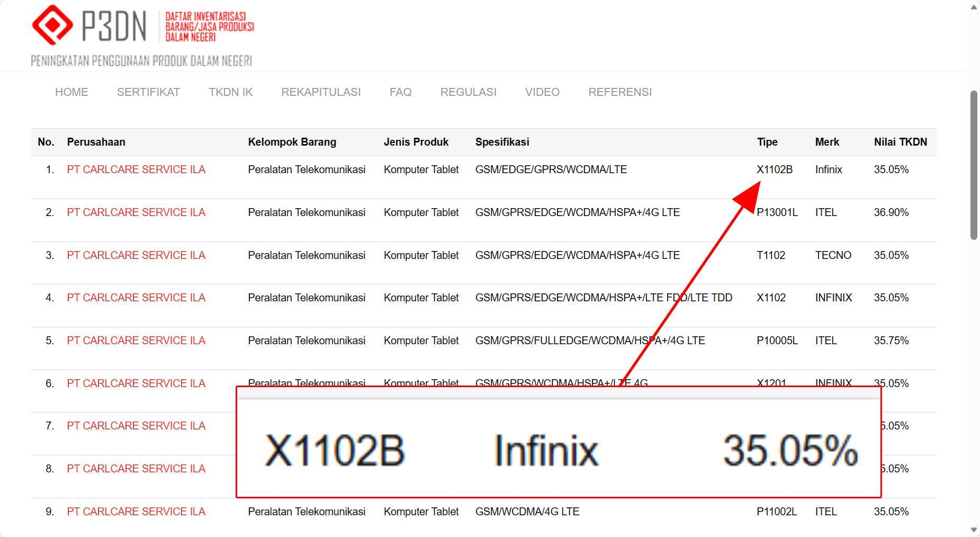This screenshot has height=537, width=980.
Task: Sort by the Merk column header
Action: 826,142
